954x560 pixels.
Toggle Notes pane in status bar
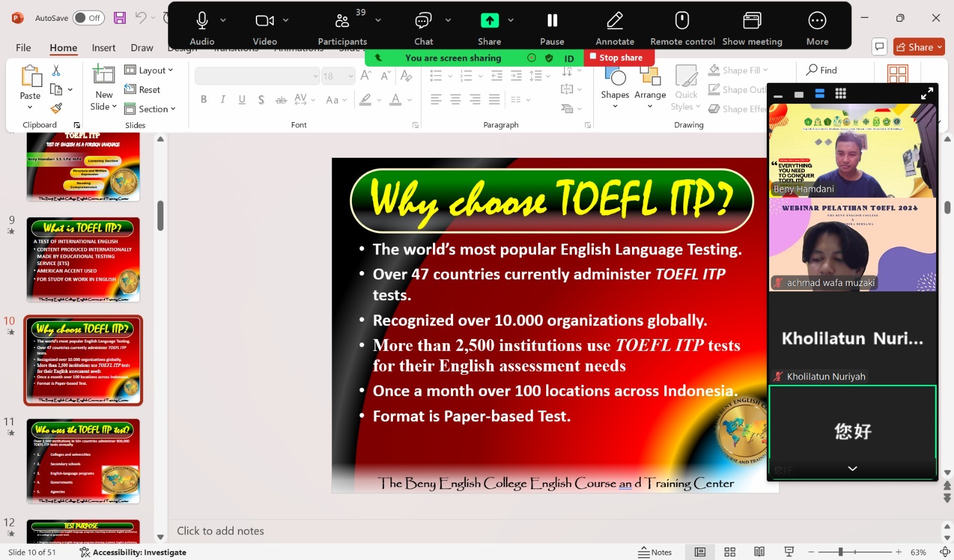tap(655, 552)
